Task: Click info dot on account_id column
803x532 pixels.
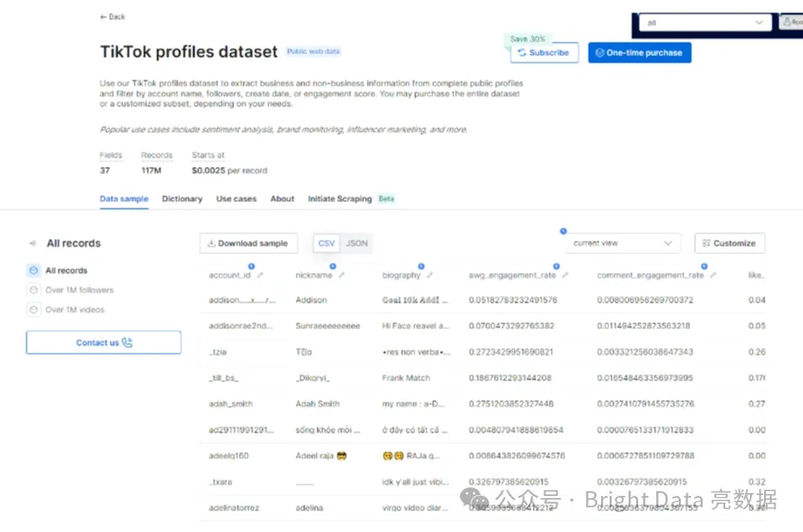Action: (x=251, y=266)
